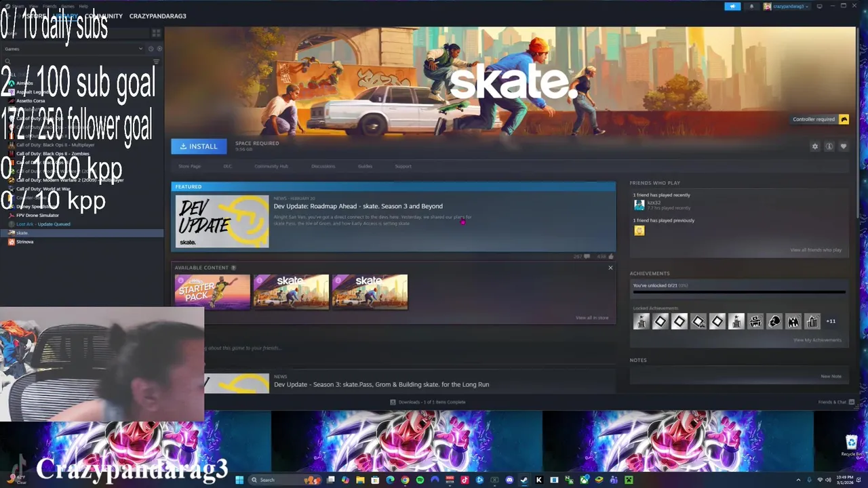868x488 pixels.
Task: Open yellow avatar friend played previously
Action: point(639,230)
